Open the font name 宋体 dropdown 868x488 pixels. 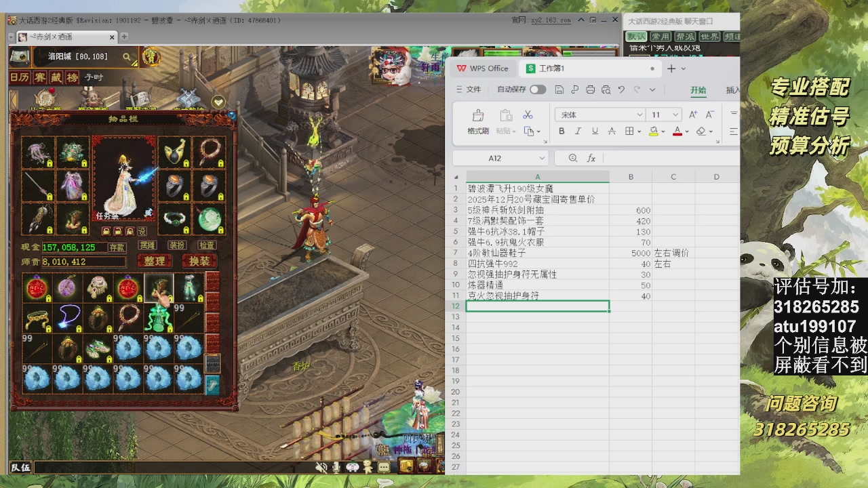point(639,115)
